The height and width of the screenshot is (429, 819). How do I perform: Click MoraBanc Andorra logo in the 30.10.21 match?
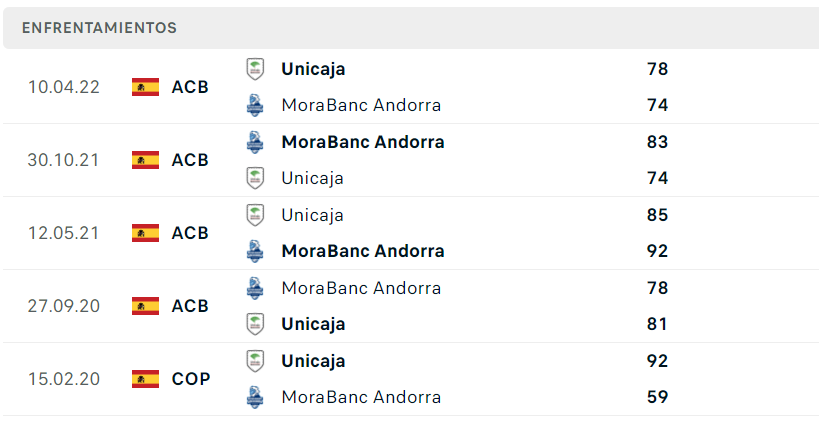tap(256, 142)
